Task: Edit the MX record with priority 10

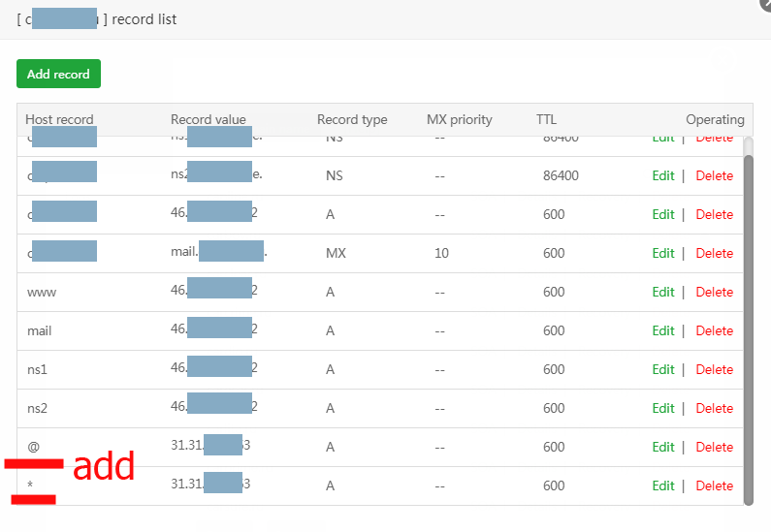Action: pyautogui.click(x=663, y=253)
